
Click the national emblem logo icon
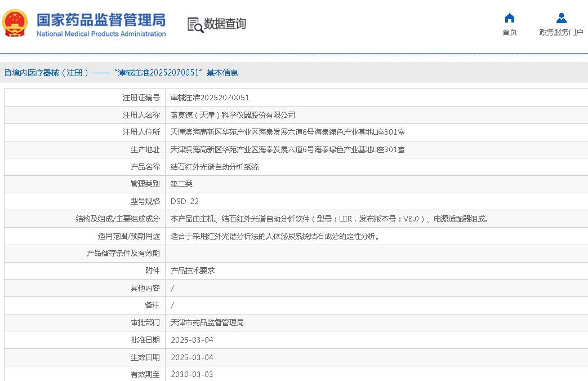15,23
